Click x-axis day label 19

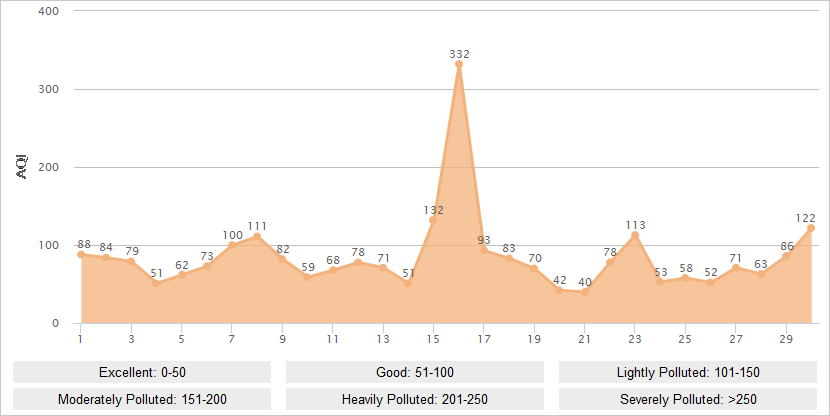pyautogui.click(x=534, y=339)
